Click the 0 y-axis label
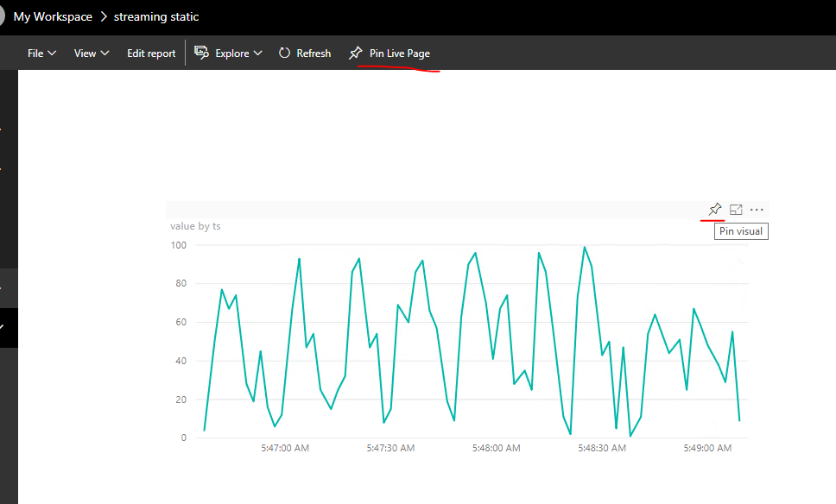 point(184,438)
